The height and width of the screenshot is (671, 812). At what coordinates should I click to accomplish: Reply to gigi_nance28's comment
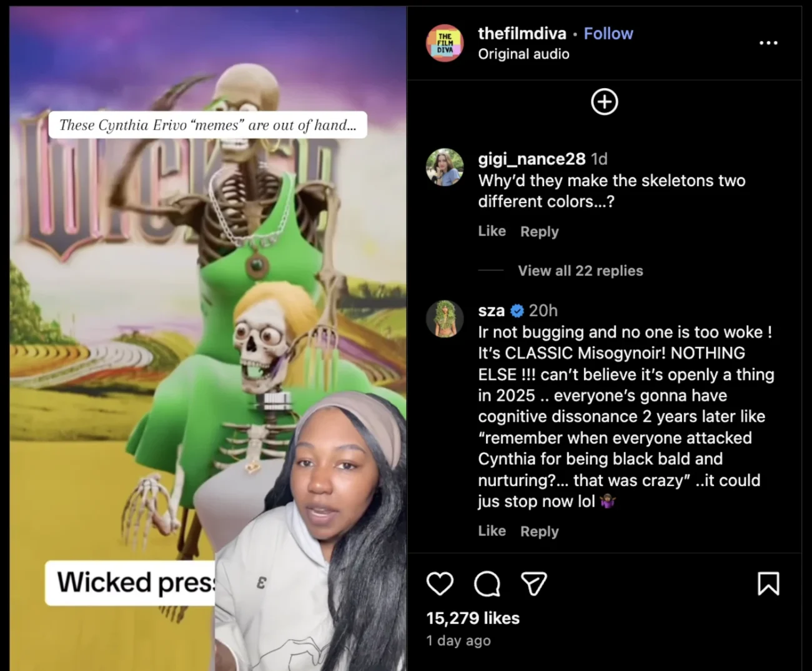click(x=540, y=231)
